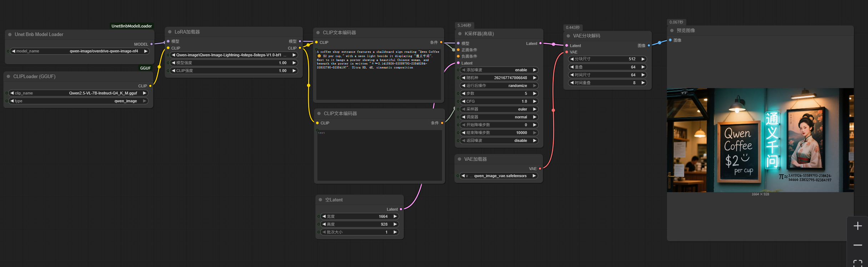Collapse the upper CLIP文本编码器 node dot
This screenshot has width=868, height=267.
(x=318, y=32)
